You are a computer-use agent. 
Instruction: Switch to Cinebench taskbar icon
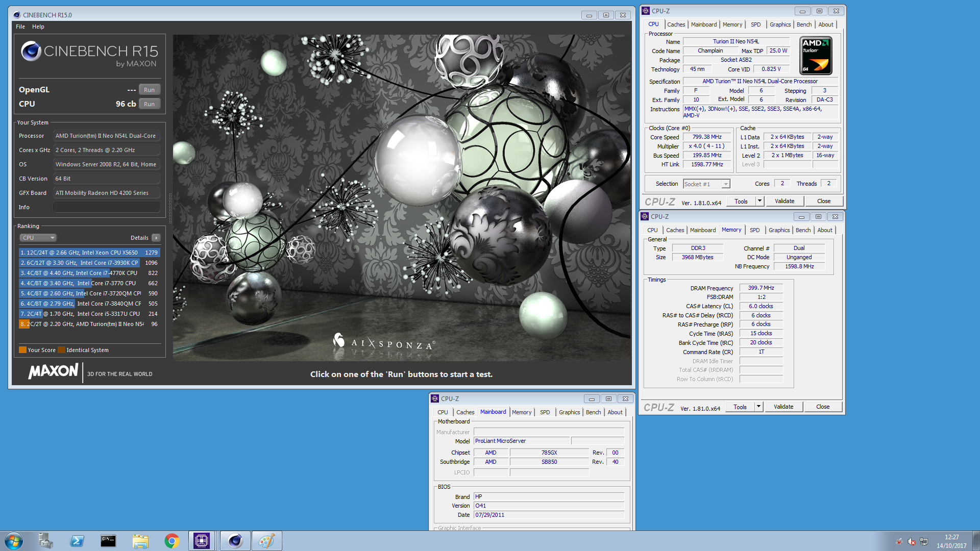coord(235,541)
